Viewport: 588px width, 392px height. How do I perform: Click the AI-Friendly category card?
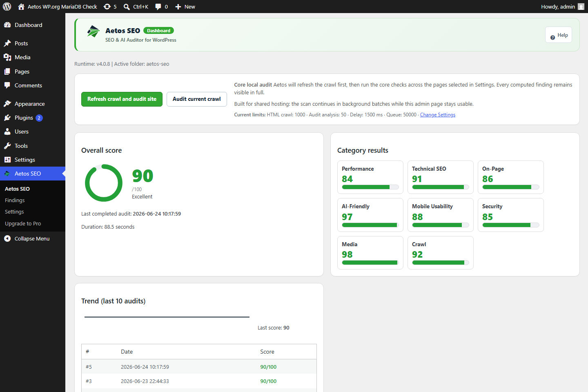pos(370,215)
